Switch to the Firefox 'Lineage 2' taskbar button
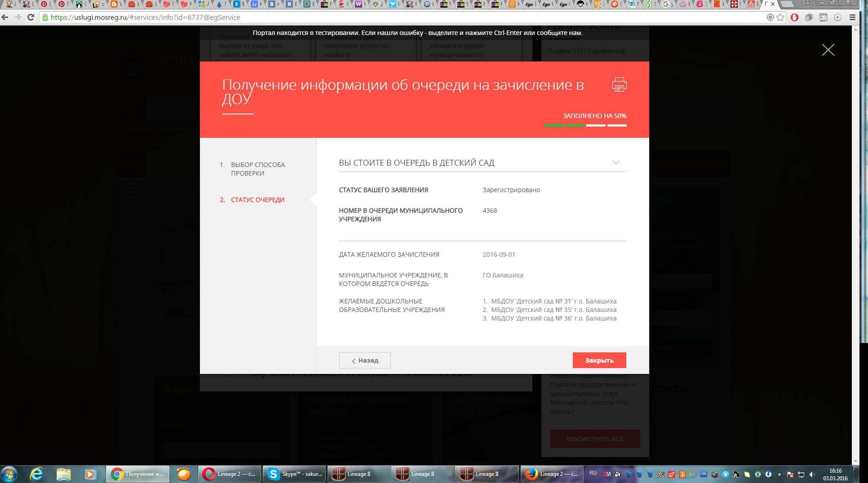Image resolution: width=868 pixels, height=483 pixels. [552, 474]
